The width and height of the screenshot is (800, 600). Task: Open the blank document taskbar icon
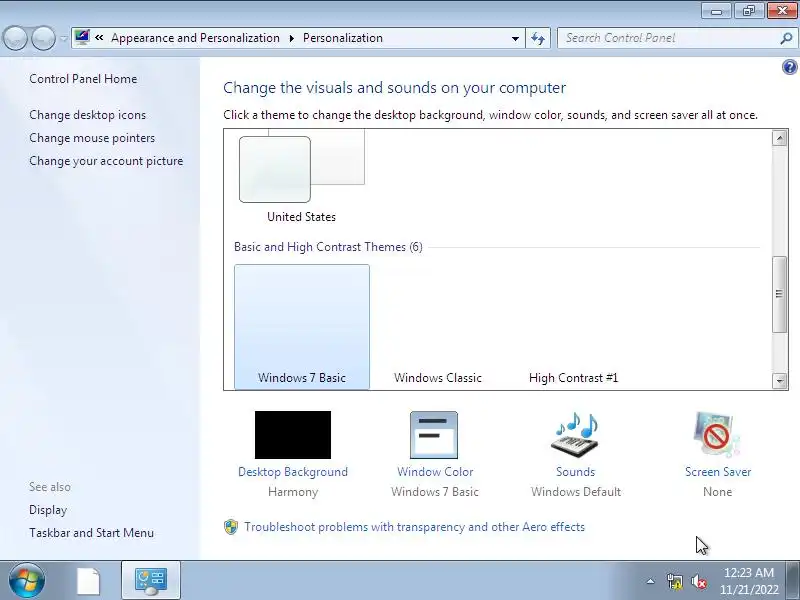(x=89, y=581)
